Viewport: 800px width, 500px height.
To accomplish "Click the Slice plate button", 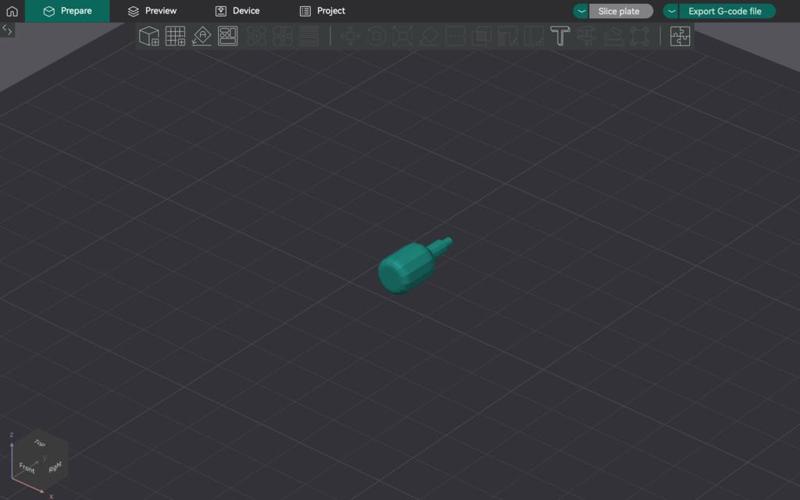I will 620,11.
